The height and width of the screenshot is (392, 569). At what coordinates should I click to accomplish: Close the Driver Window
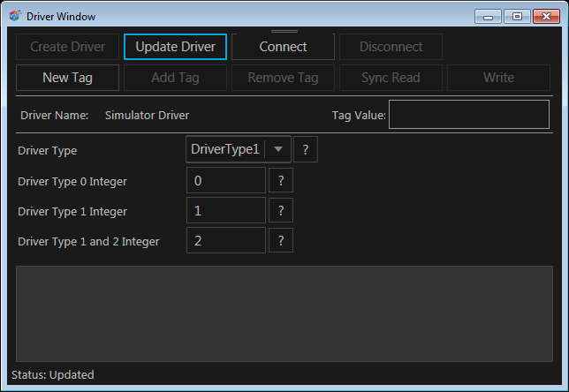546,17
